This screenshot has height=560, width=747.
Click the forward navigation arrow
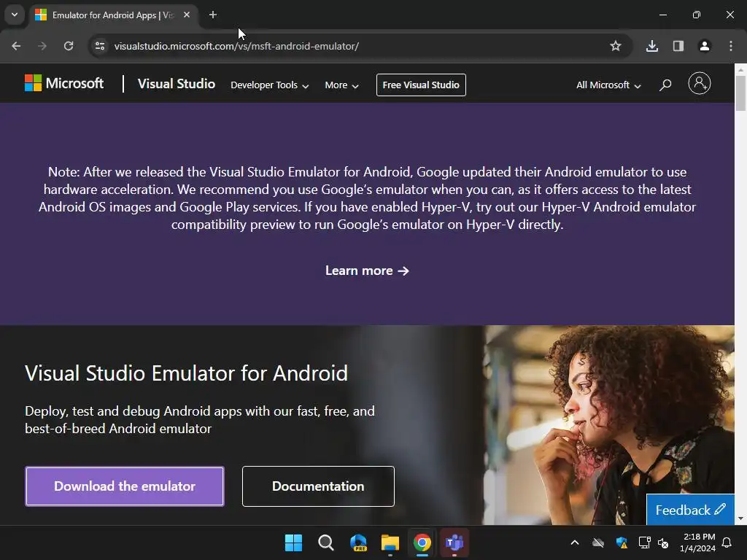(x=42, y=46)
